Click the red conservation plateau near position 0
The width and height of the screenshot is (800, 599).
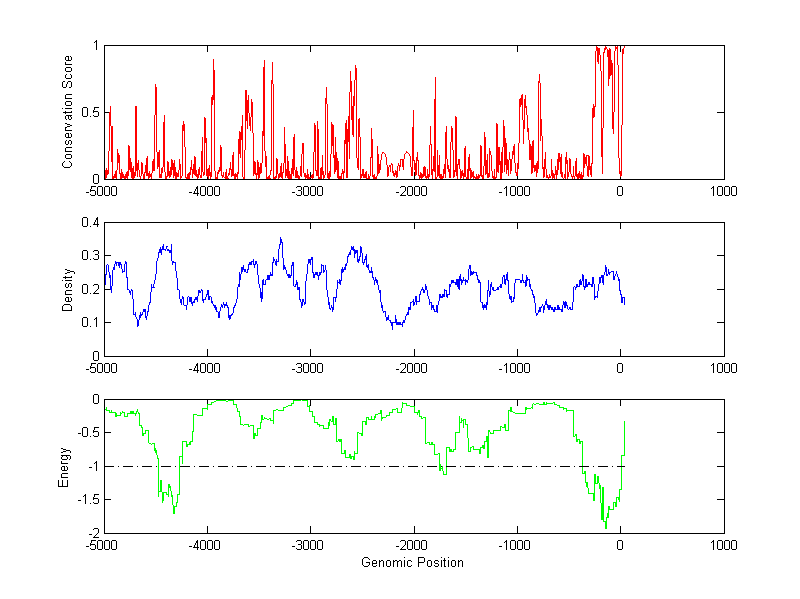pyautogui.click(x=609, y=47)
